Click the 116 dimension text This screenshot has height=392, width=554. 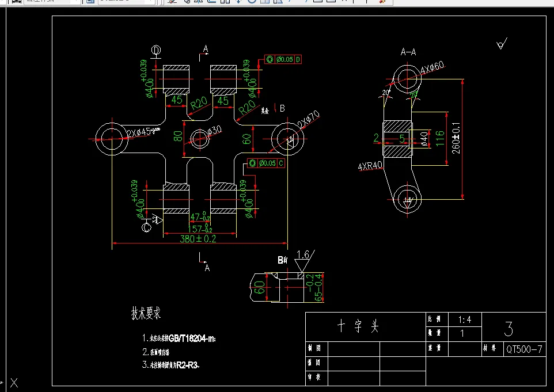tap(440, 138)
